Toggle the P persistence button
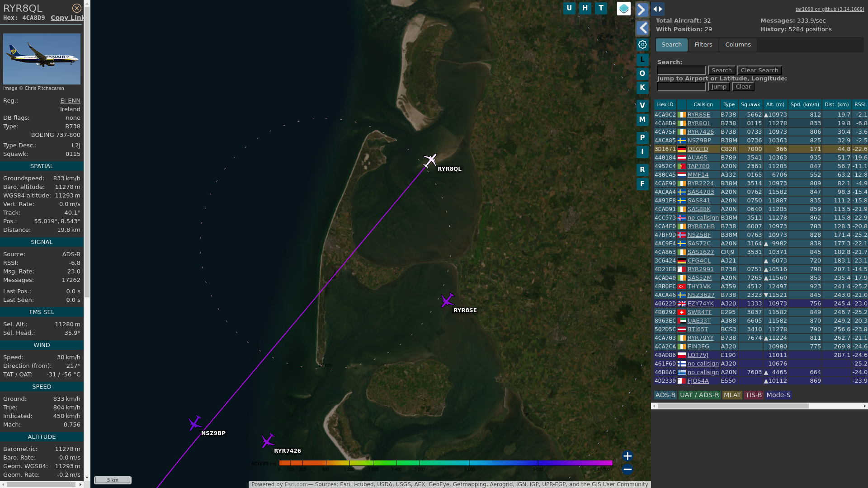Viewport: 868px width, 488px height. pos(642,138)
